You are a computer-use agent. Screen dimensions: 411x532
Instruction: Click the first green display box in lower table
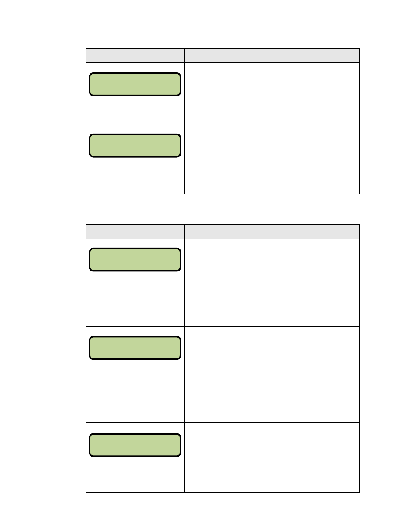click(x=135, y=259)
